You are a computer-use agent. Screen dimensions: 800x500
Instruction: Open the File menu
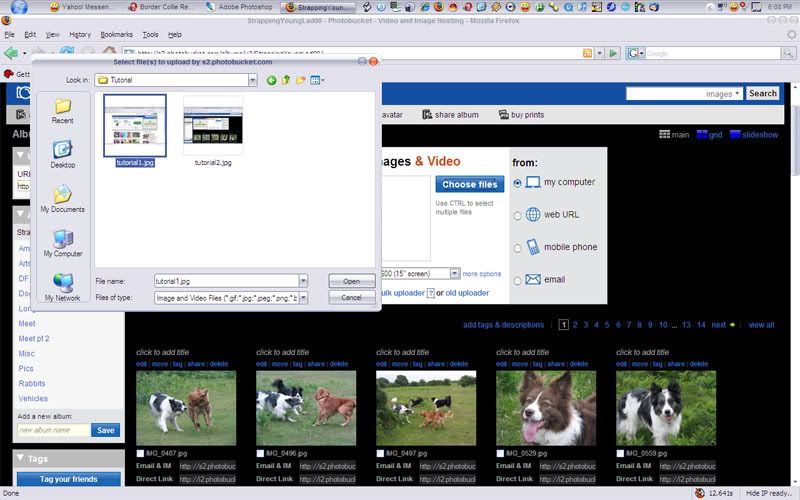(x=9, y=35)
